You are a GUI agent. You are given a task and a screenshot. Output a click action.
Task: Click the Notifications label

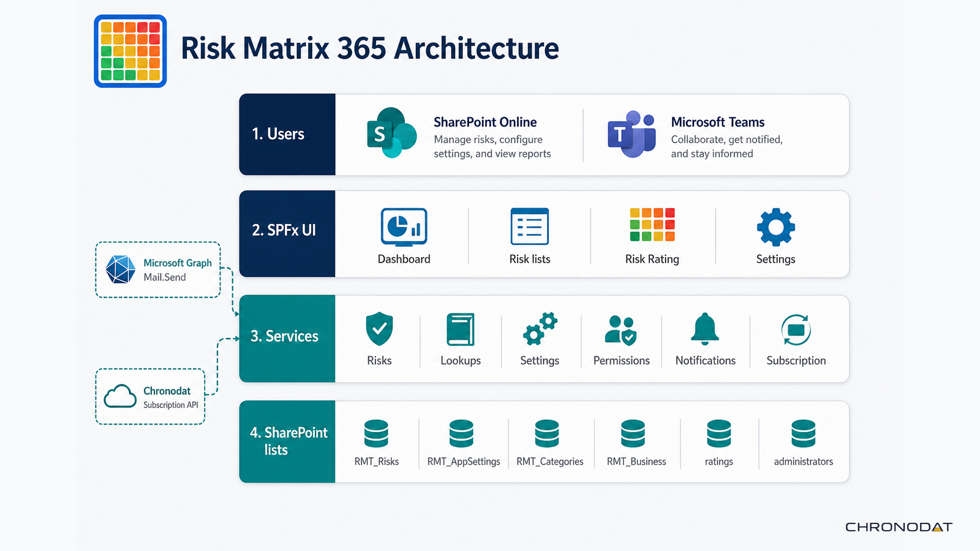[706, 361]
